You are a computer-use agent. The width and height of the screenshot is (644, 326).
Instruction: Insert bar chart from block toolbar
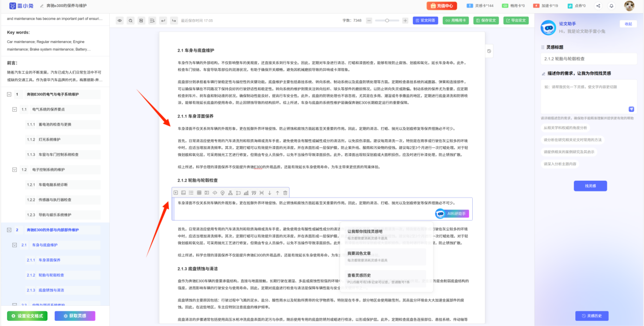point(246,192)
